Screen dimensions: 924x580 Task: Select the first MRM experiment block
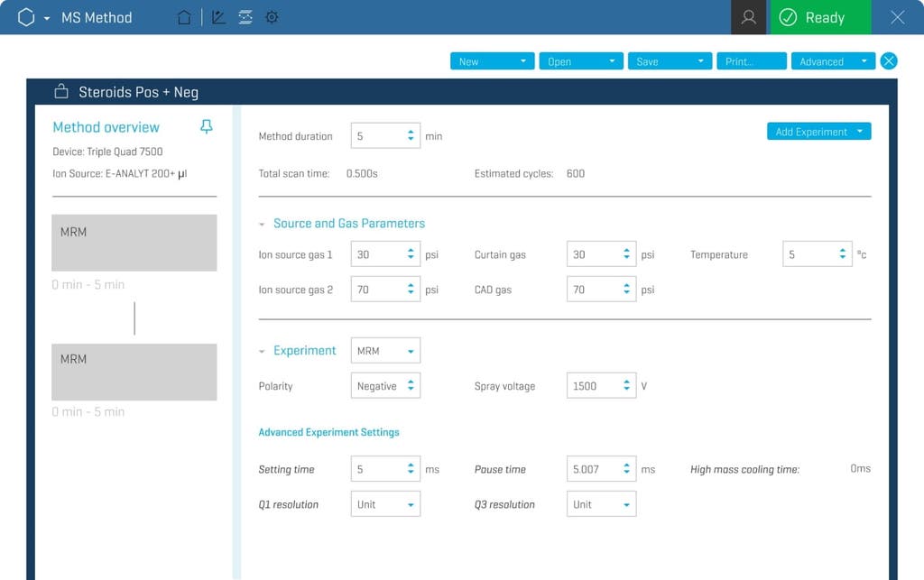[134, 242]
